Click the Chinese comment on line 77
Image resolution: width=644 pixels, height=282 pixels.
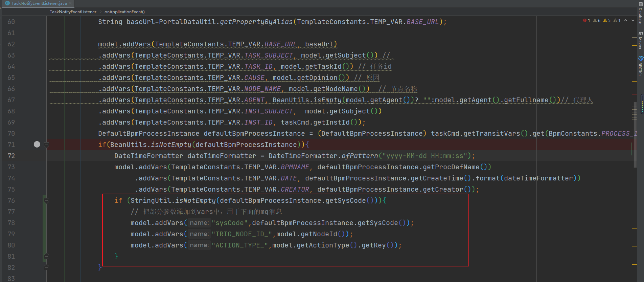[x=206, y=212]
